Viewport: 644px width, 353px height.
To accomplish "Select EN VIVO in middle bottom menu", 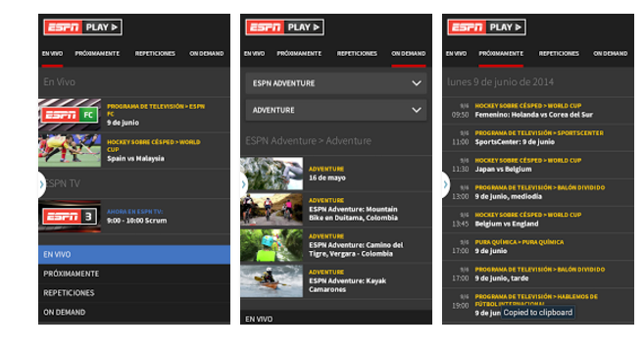I will [x=336, y=319].
